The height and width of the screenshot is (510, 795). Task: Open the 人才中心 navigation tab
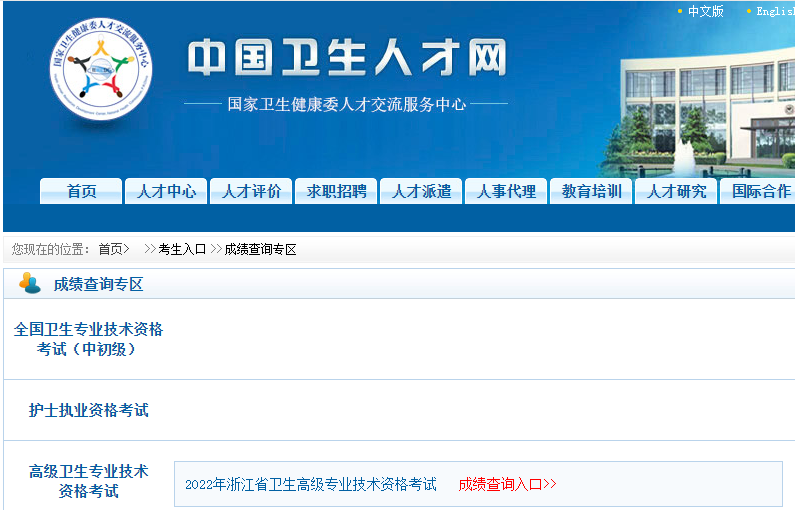click(166, 191)
